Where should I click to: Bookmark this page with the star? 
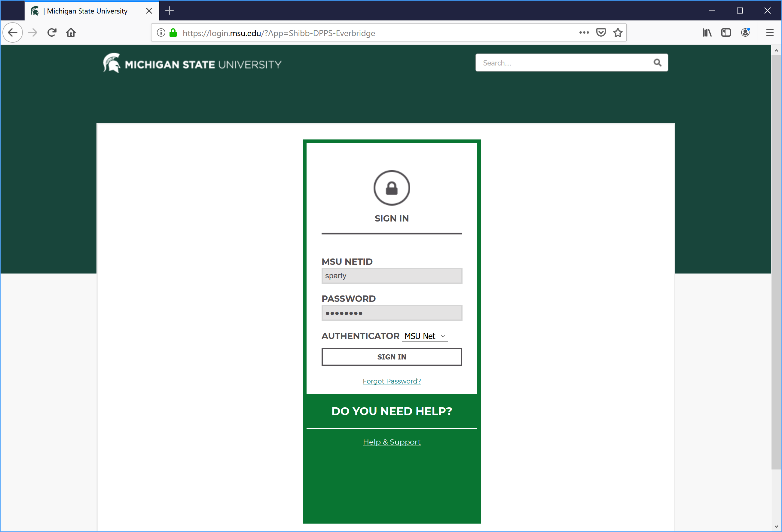pos(618,33)
